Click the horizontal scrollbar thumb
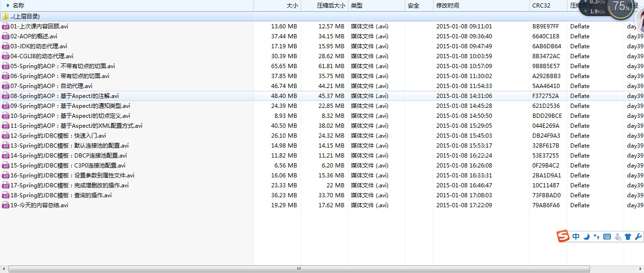The width and height of the screenshot is (644, 273). pos(299,269)
